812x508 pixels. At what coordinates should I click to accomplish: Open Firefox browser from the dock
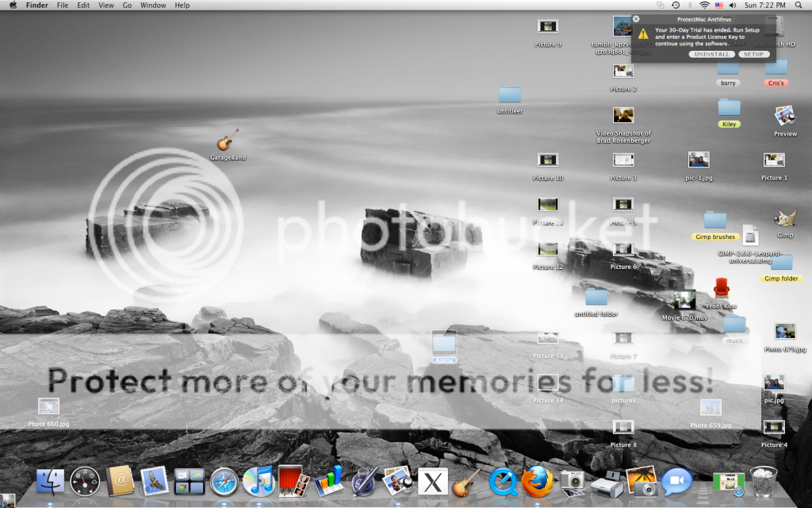pos(537,480)
